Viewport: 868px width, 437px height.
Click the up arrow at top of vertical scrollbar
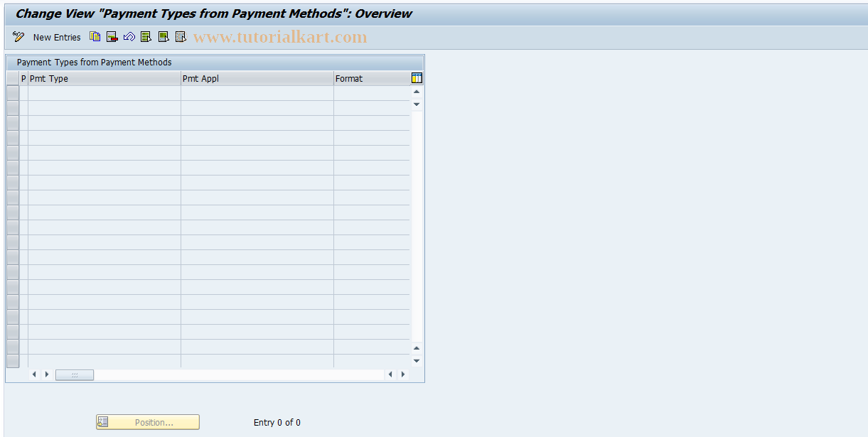(x=417, y=92)
